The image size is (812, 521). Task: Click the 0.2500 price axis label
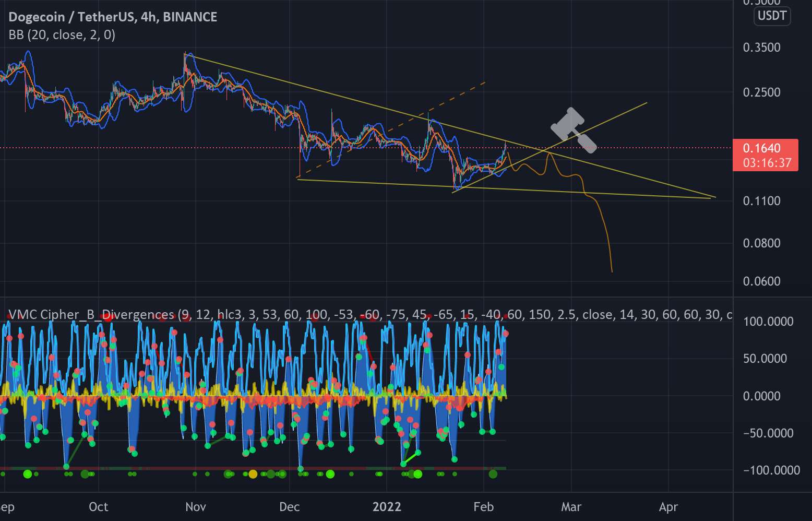coord(761,92)
